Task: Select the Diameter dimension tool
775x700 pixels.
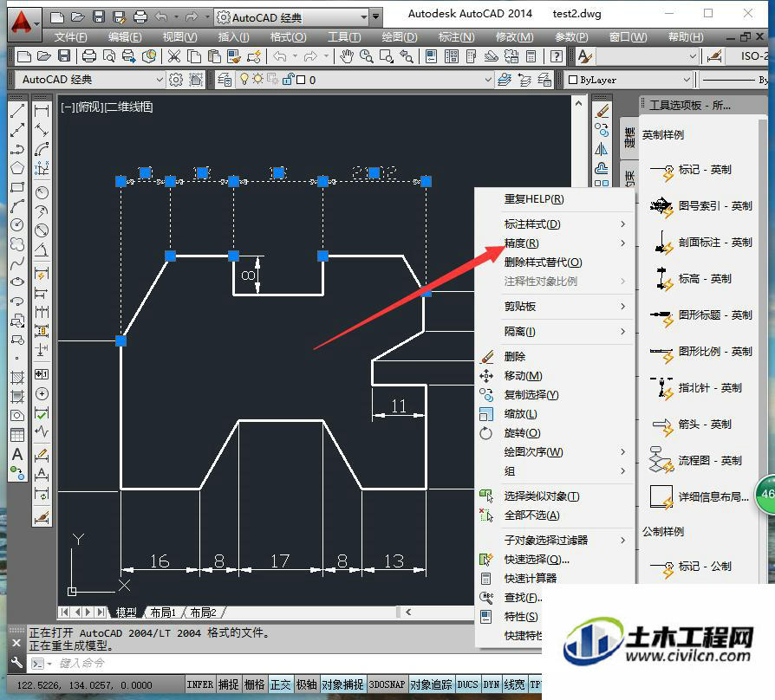Action: (42, 230)
